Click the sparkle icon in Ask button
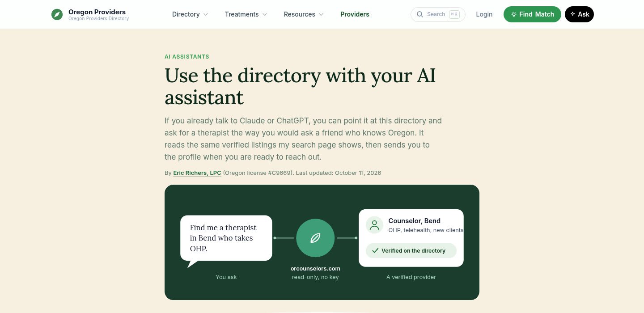 [x=572, y=14]
